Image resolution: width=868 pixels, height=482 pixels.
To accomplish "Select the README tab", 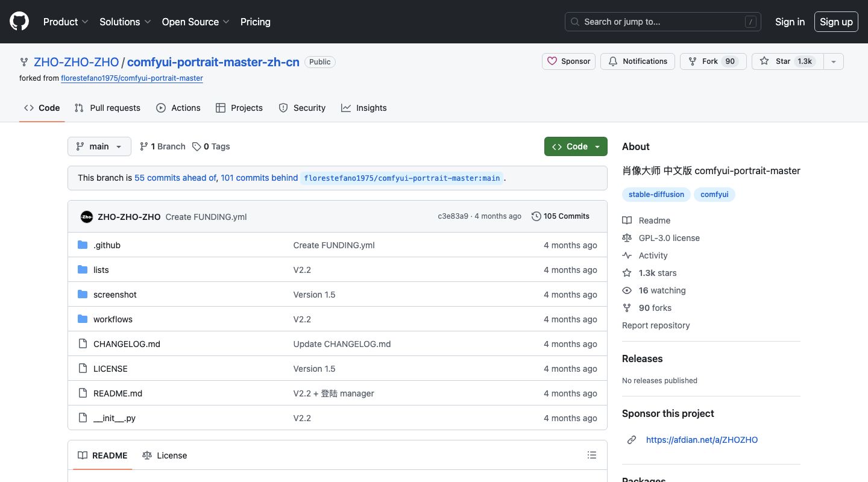I will click(x=102, y=455).
